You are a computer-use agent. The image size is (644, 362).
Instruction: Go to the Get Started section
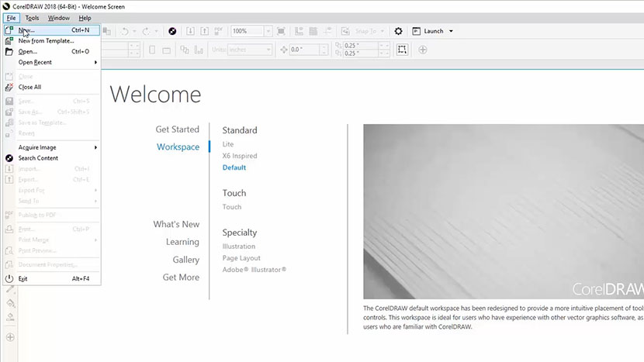pos(177,129)
